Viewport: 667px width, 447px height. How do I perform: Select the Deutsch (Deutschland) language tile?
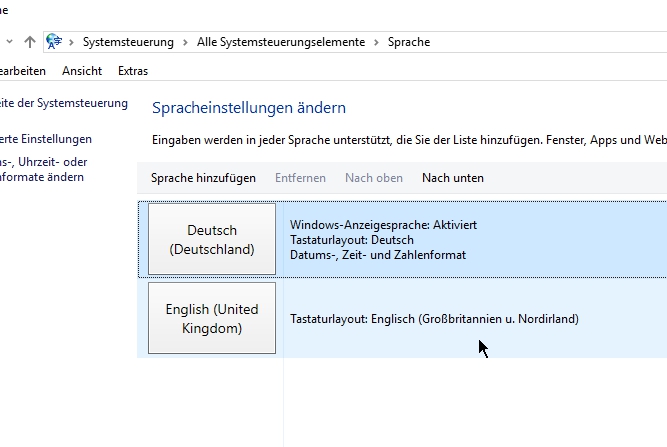point(212,239)
